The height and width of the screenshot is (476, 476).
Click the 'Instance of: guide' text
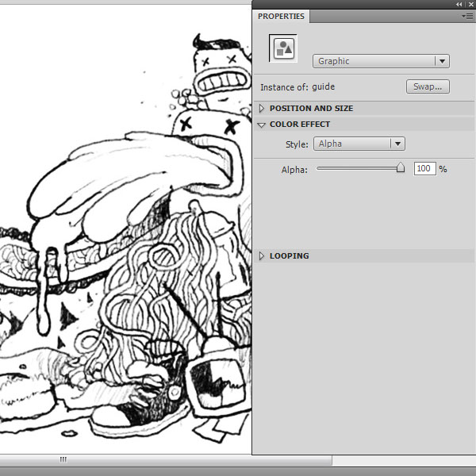(297, 87)
